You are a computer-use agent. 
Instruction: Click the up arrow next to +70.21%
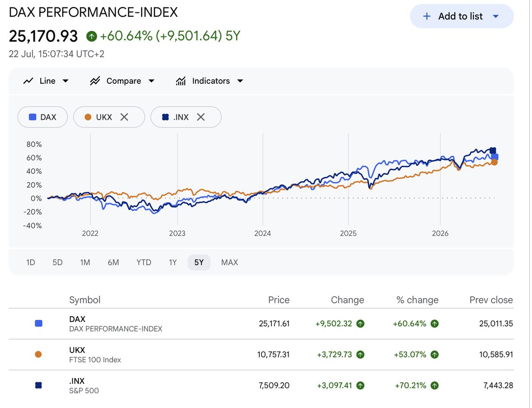(434, 386)
